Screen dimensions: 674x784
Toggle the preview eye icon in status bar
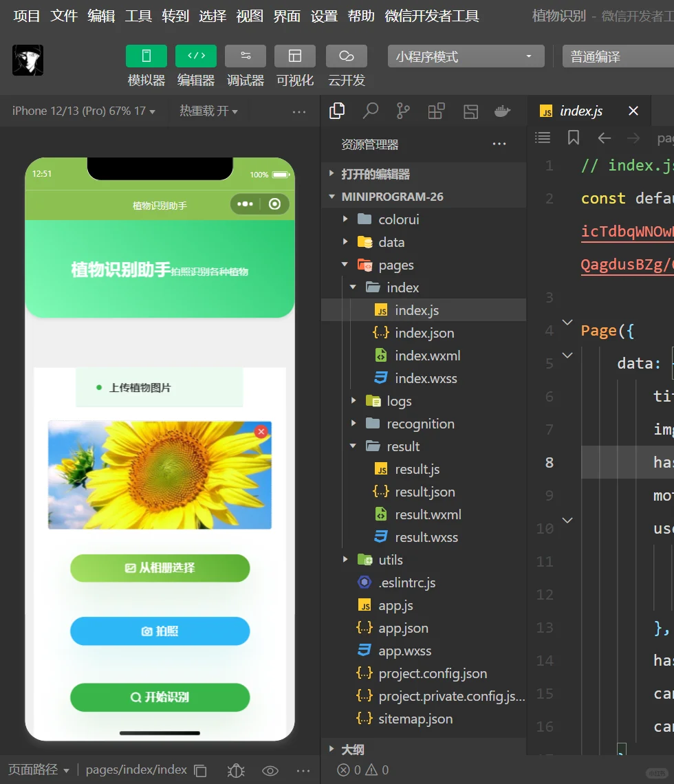click(x=270, y=770)
